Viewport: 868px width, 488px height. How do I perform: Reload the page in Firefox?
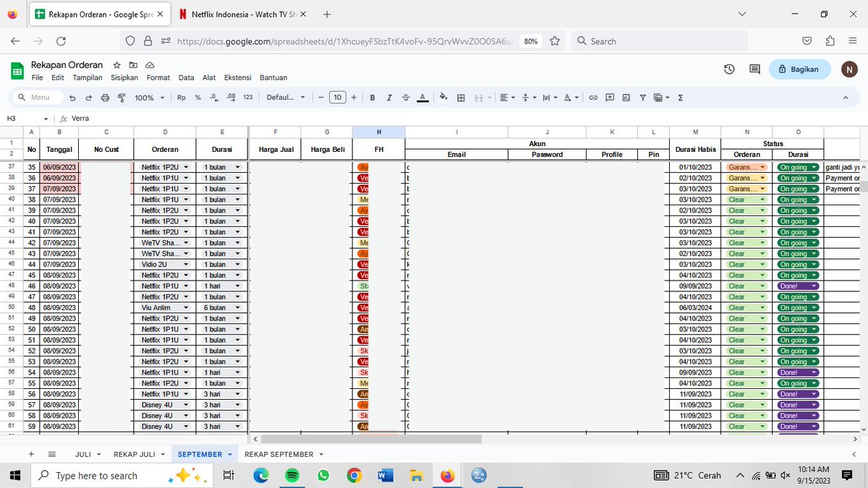pos(61,41)
